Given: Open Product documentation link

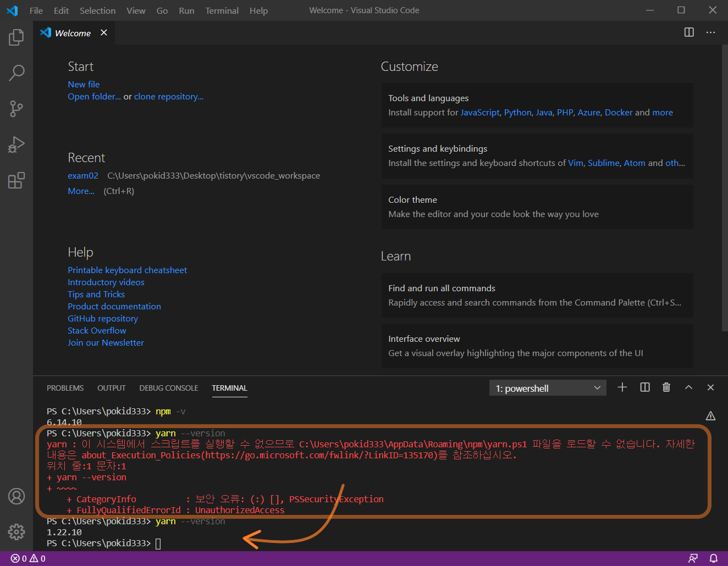Looking at the screenshot, I should coord(114,306).
